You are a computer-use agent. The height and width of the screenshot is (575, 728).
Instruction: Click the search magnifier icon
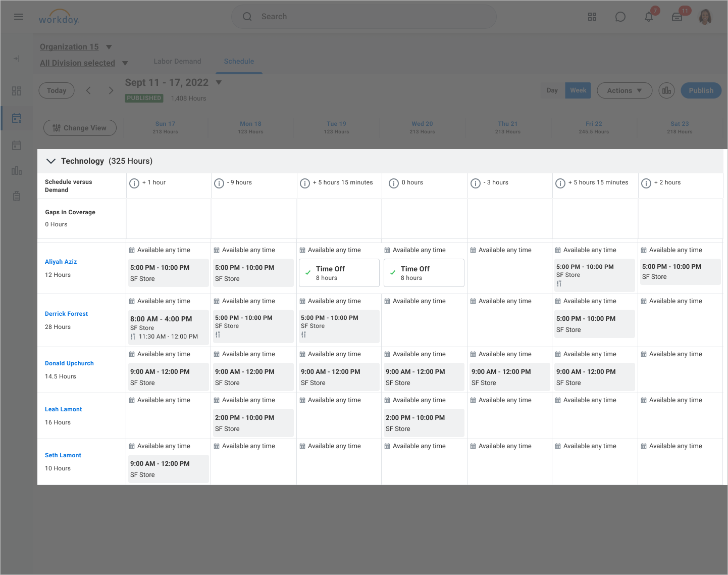[247, 17]
